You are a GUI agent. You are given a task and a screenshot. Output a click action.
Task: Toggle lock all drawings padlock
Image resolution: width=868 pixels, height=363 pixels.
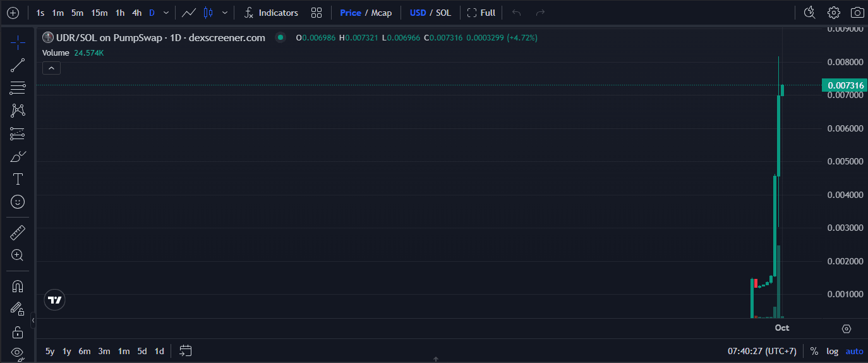coord(18,332)
